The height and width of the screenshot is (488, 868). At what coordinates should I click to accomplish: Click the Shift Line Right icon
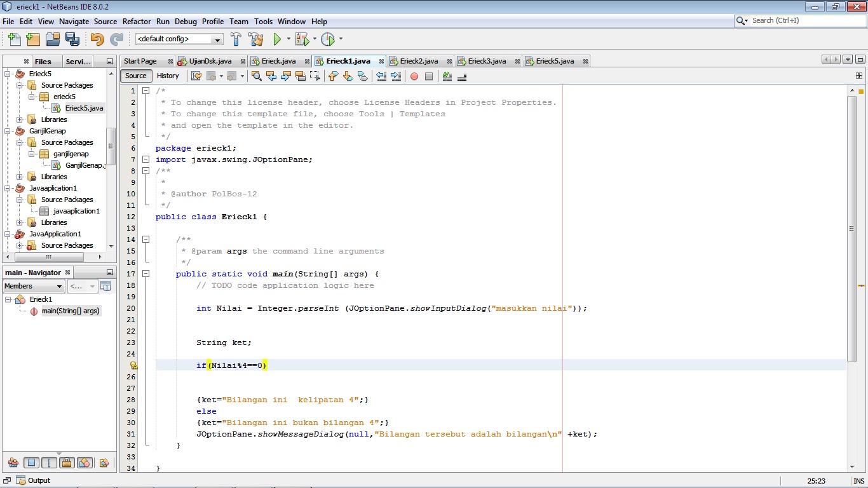394,76
